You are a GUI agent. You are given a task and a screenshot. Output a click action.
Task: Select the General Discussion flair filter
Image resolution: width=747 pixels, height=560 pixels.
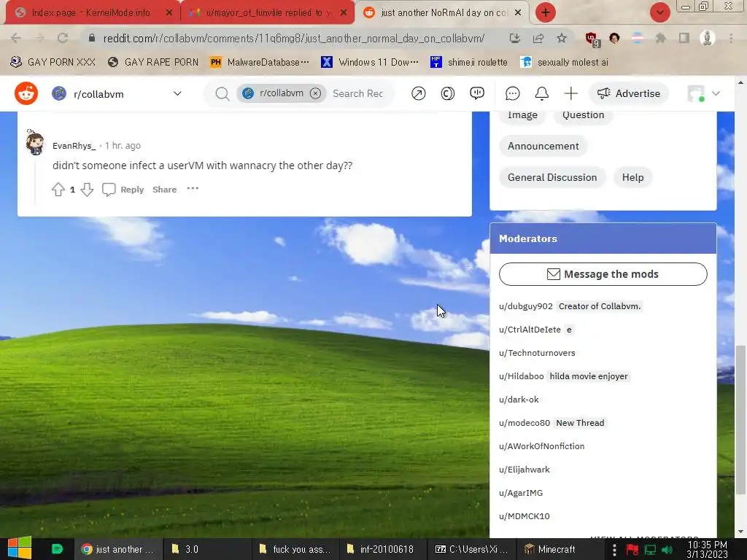552,178
